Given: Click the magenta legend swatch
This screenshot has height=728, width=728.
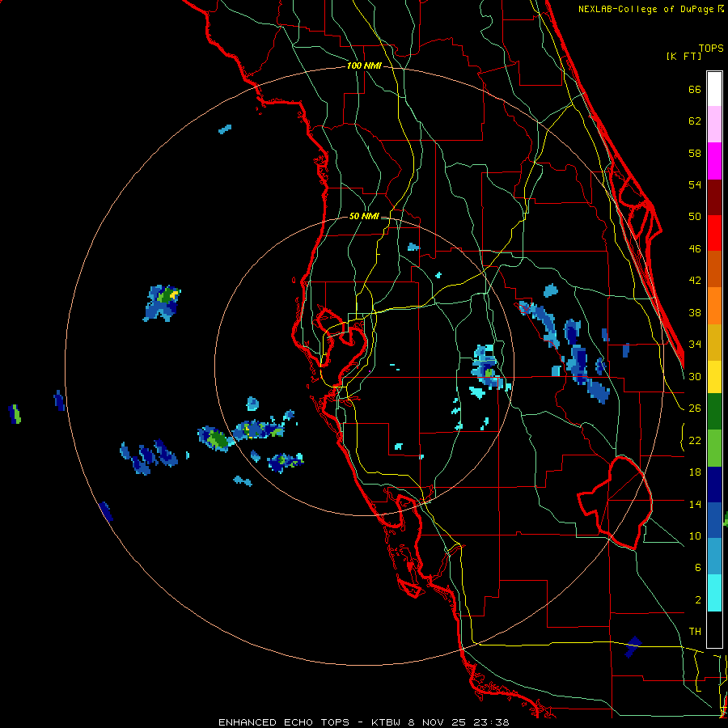Looking at the screenshot, I should (714, 161).
